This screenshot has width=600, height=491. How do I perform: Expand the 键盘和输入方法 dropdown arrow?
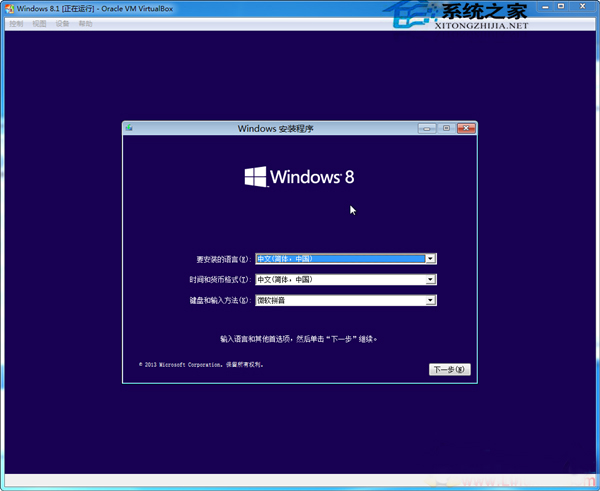(430, 300)
